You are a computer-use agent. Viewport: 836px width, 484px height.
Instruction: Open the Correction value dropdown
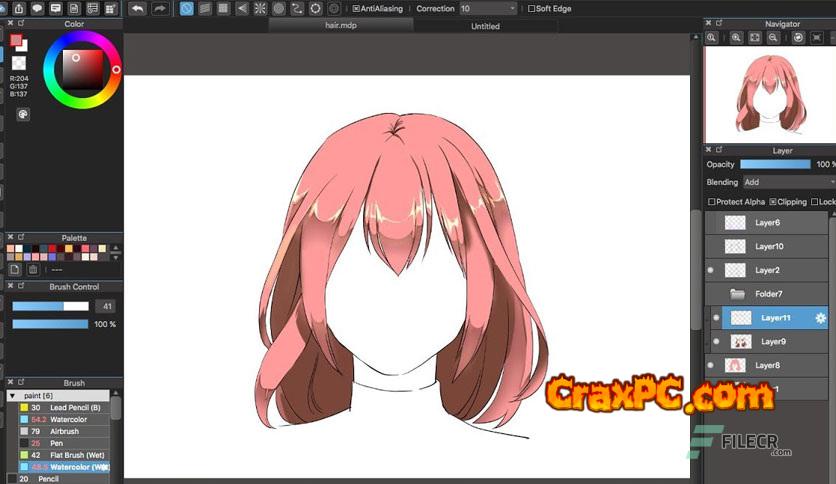pyautogui.click(x=488, y=8)
